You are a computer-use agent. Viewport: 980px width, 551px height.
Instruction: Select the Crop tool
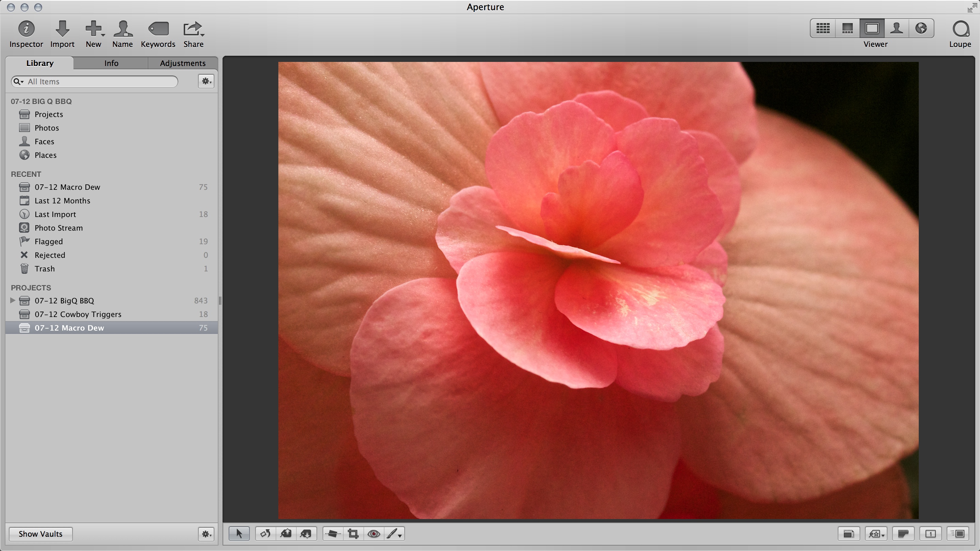point(353,534)
